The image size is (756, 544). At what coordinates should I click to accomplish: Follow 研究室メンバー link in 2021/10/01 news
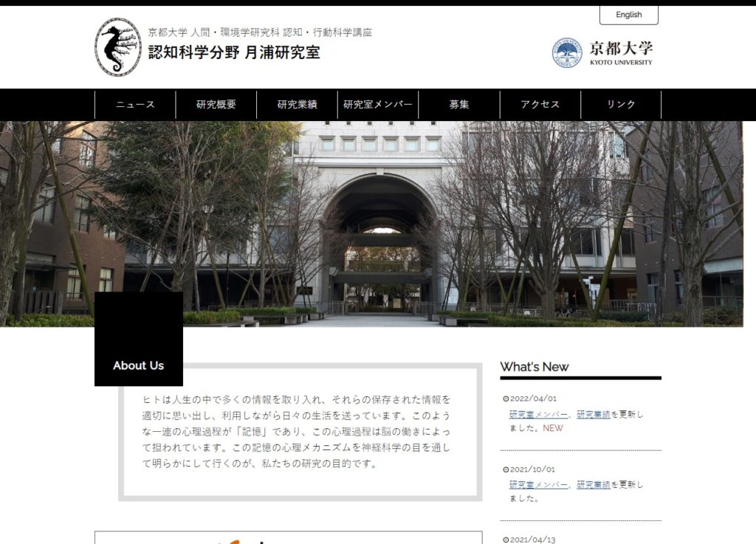tap(538, 485)
